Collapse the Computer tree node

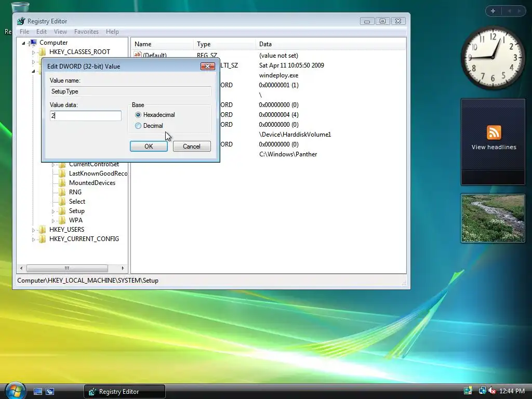pos(23,43)
